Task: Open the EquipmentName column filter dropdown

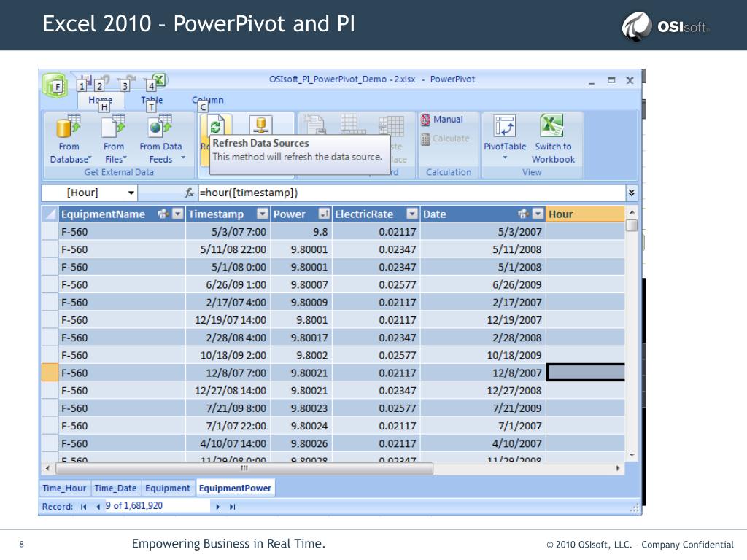Action: pyautogui.click(x=178, y=214)
